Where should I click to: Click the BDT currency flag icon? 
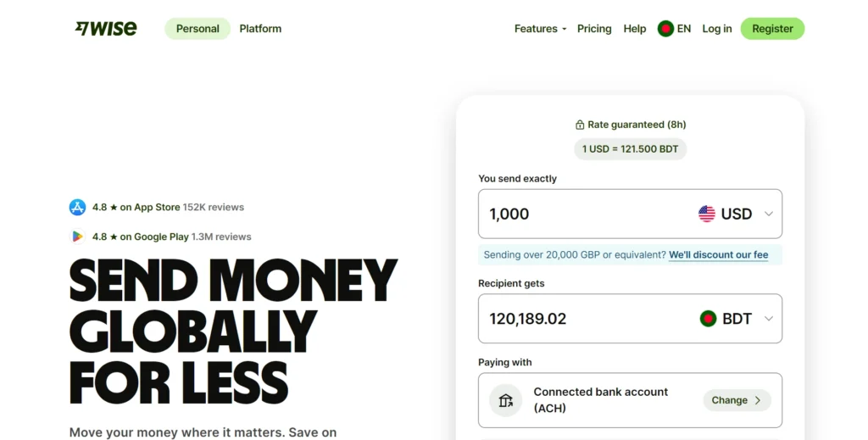point(708,319)
